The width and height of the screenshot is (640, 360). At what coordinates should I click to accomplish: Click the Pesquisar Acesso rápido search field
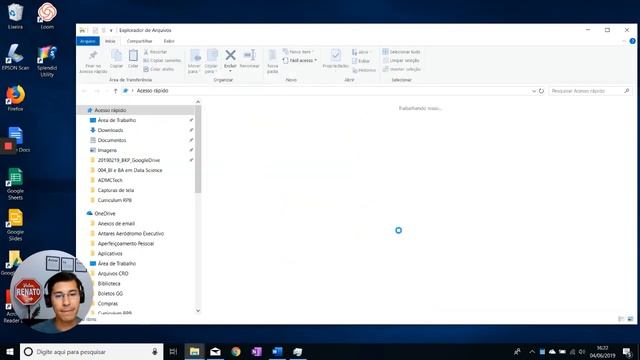click(590, 91)
